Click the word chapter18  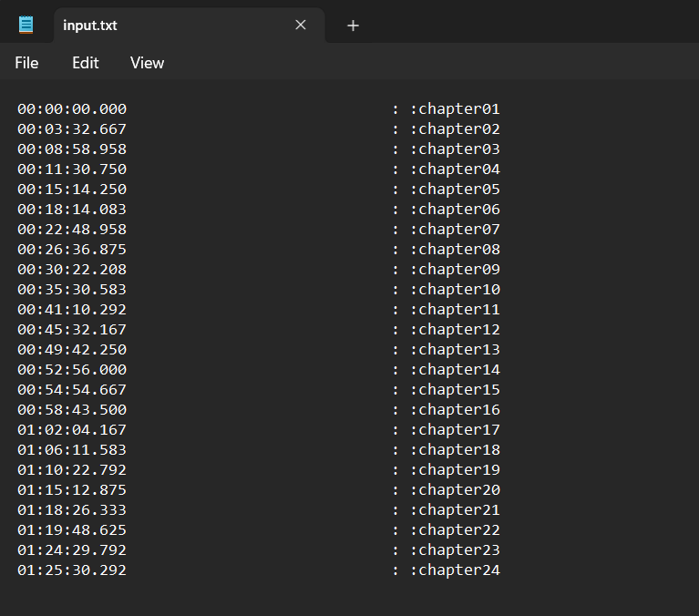459,450
